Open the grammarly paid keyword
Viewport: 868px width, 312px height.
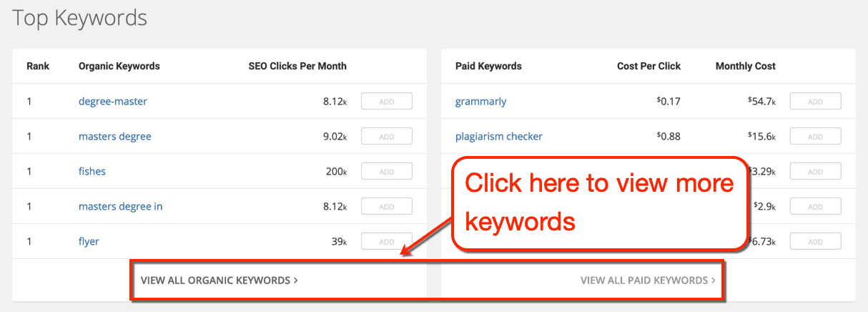(x=480, y=102)
